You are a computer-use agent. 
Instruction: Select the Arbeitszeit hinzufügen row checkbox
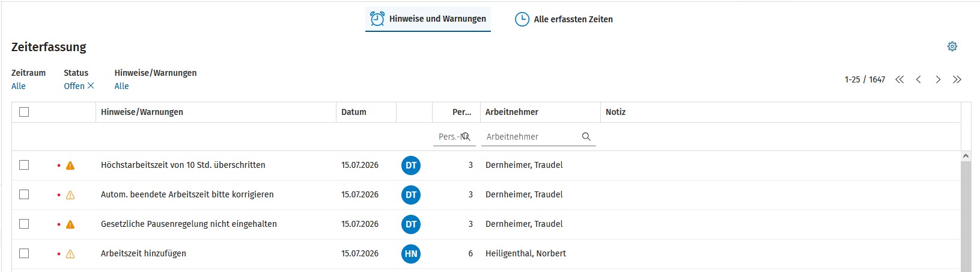click(24, 253)
